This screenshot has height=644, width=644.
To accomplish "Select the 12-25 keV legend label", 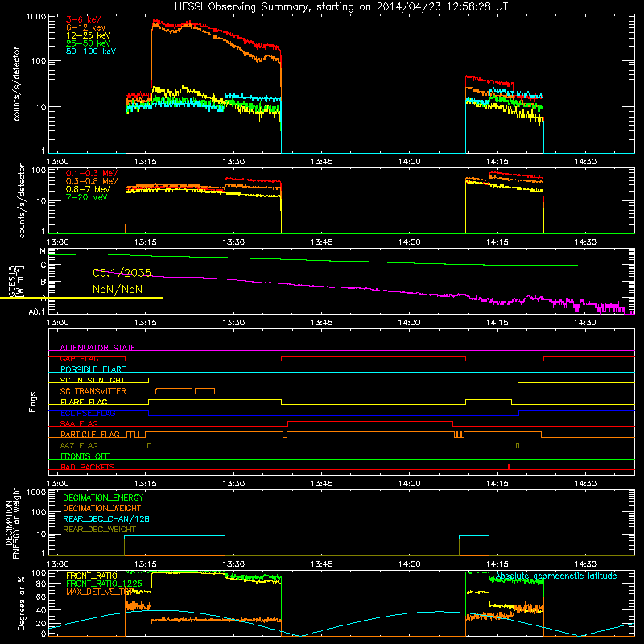I will click(88, 35).
